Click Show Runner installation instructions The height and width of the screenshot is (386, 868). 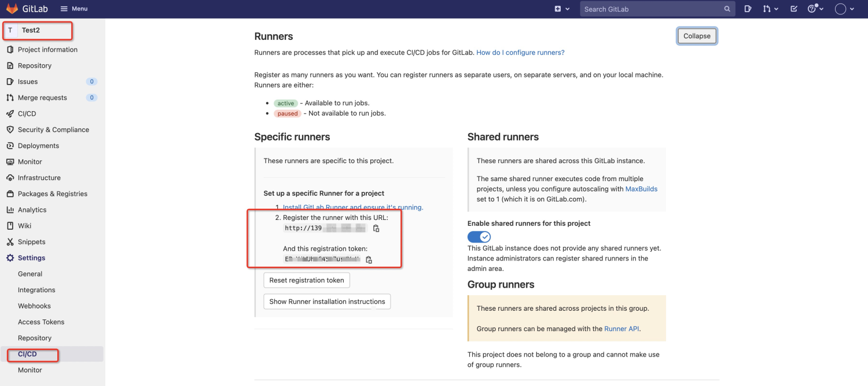[x=327, y=302]
